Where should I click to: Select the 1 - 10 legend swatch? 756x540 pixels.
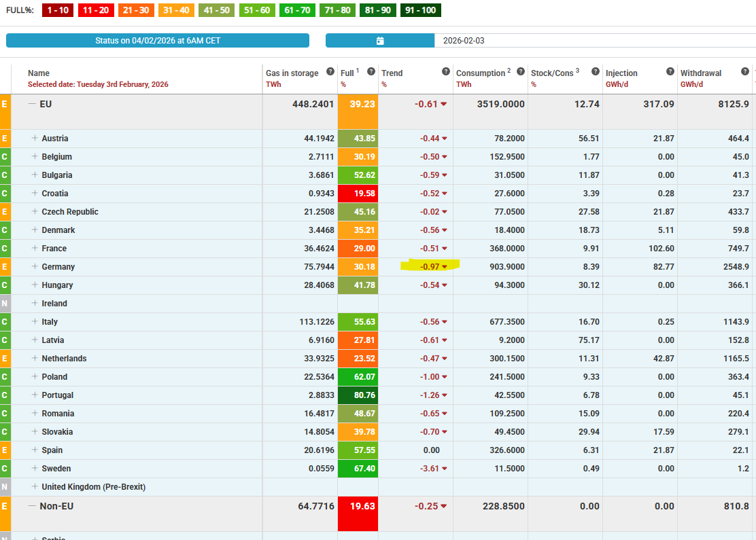coord(59,10)
